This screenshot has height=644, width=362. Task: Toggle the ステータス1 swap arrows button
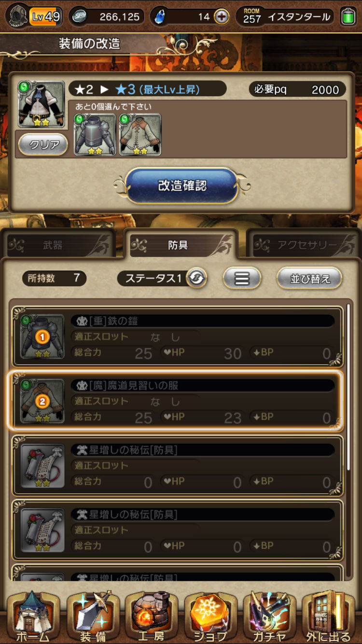pos(196,278)
